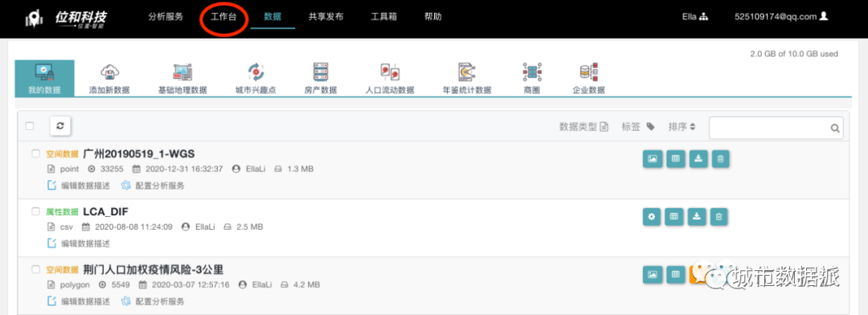Open the 年鉴统计数据 tab

467,80
